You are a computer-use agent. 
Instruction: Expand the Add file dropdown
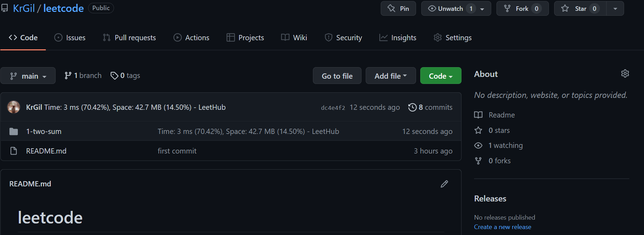tap(391, 76)
